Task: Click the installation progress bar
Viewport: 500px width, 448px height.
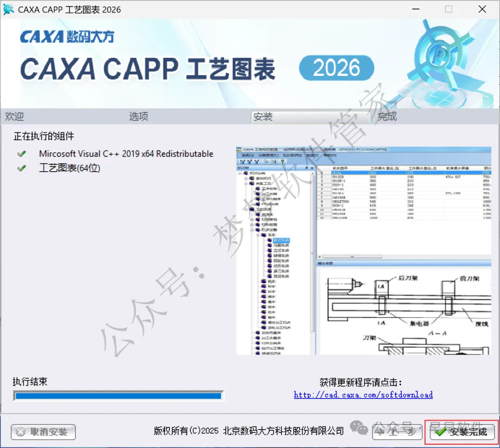Action: 119,396
